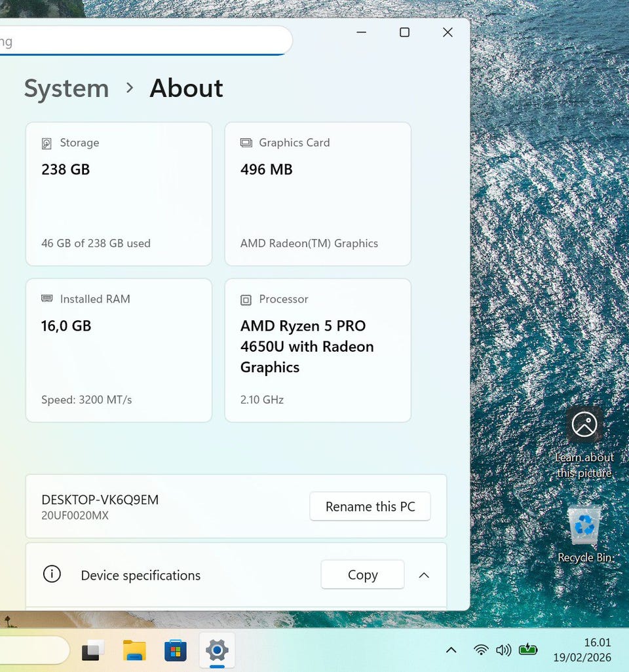Close the Settings window

pos(448,32)
